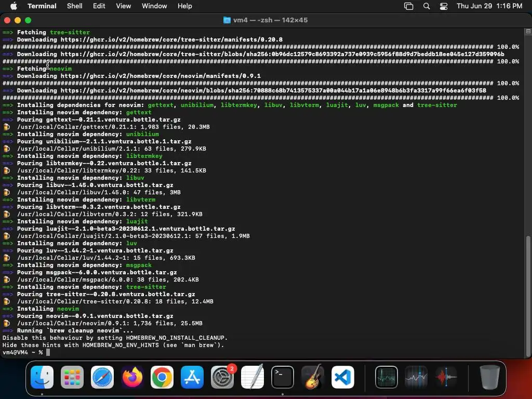Click the text 'Fetching neovim'
This screenshot has height=399, width=532.
(44, 69)
